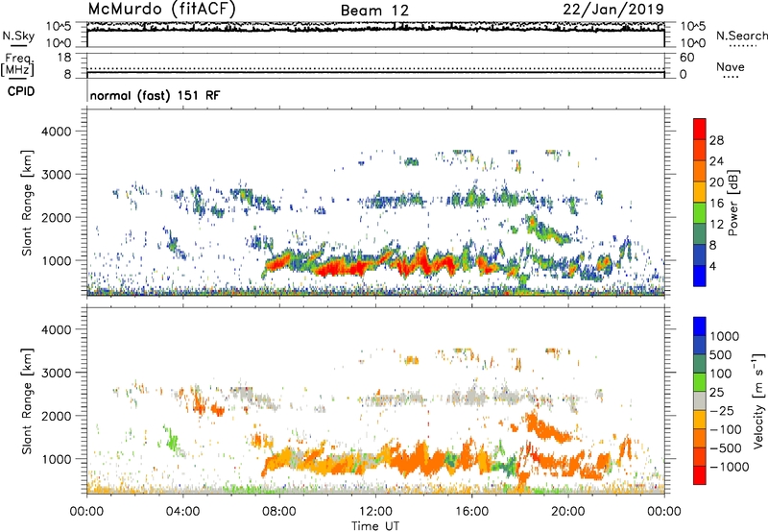This screenshot has height=532, width=768.
Task: Click 'Slant Range [km]' label of velocity panel
Action: coord(27,401)
